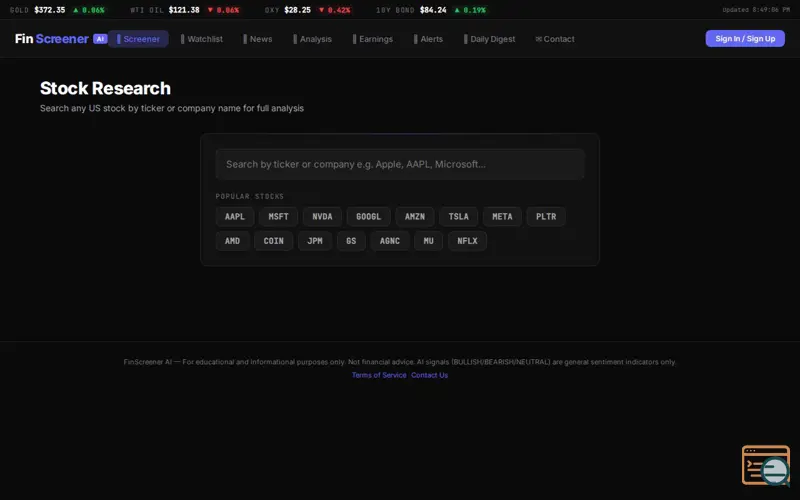The width and height of the screenshot is (800, 500).
Task: Focus the stock ticker search field
Action: tap(400, 164)
